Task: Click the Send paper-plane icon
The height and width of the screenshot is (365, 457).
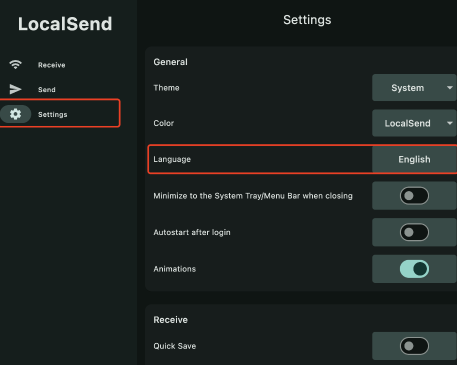Action: [15, 89]
